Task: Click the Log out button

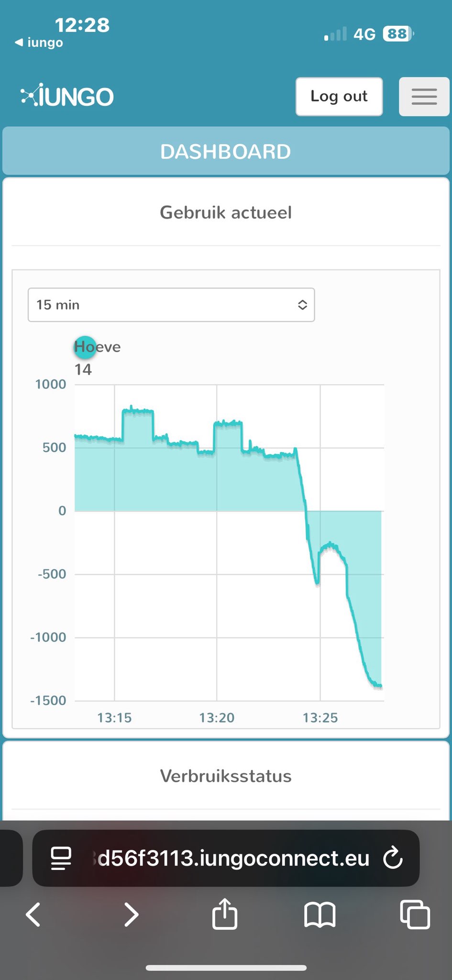Action: 339,97
